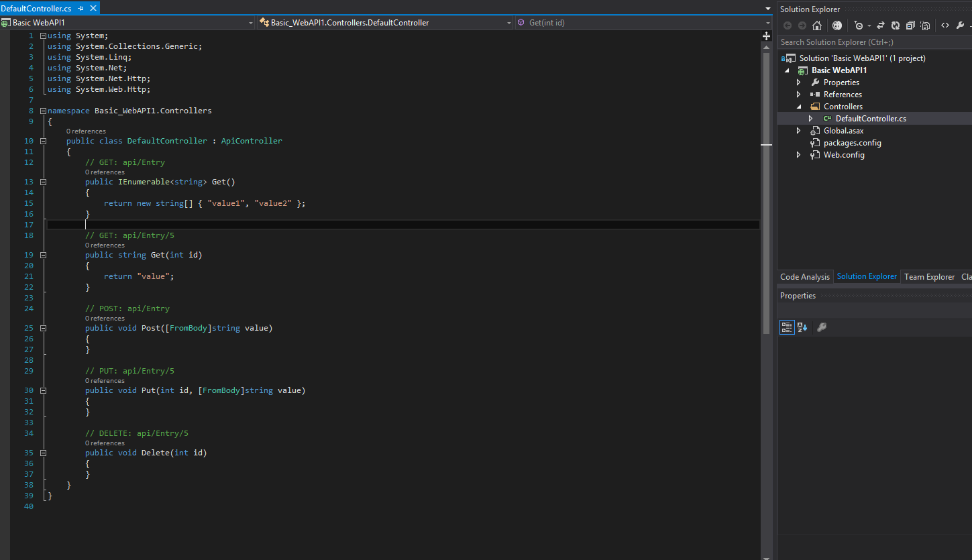The image size is (972, 560).
Task: Enable Show All Files in Solution Explorer
Action: [x=926, y=25]
